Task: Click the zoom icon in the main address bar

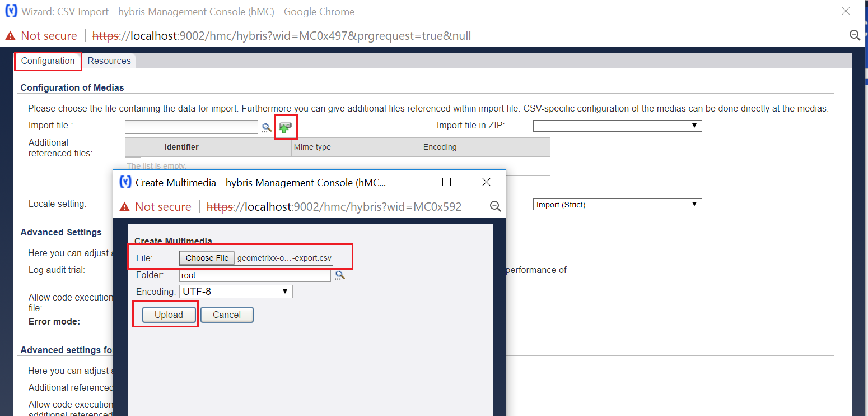Action: pyautogui.click(x=855, y=35)
